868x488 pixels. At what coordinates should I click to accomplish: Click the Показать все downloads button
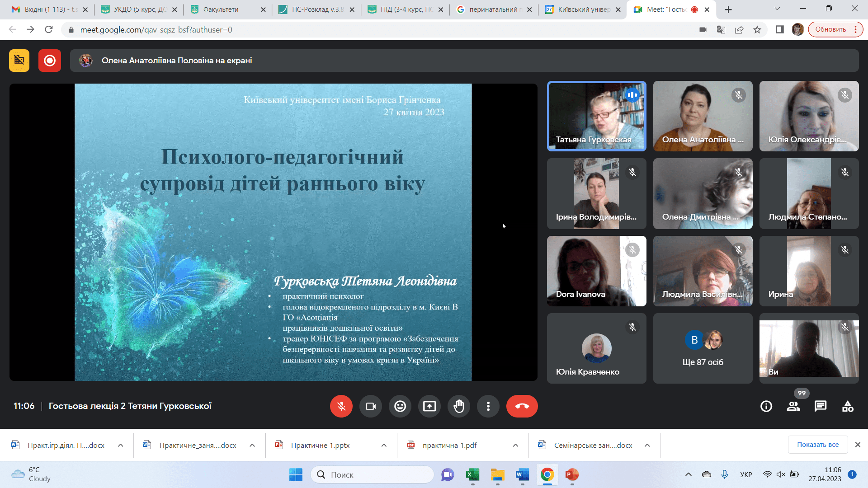817,445
